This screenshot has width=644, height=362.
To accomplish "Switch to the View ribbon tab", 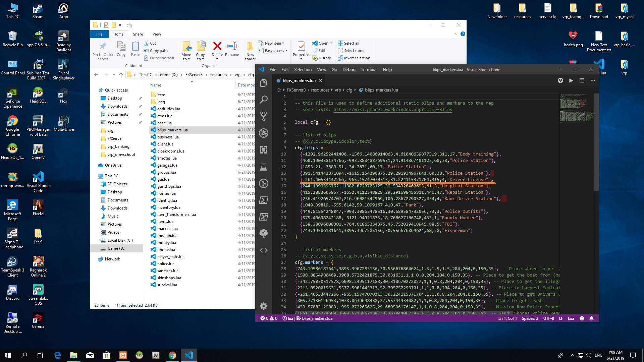I will [157, 34].
